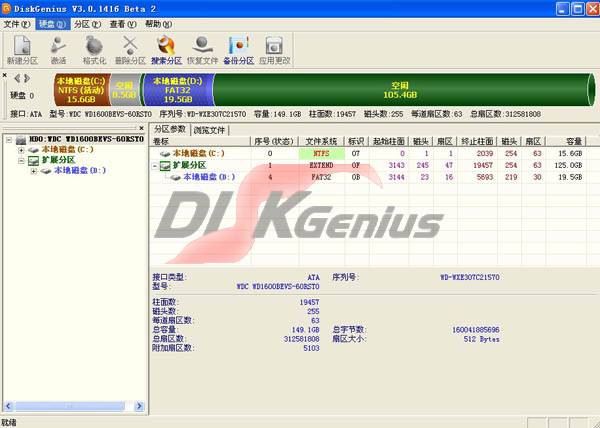Collapse 扩展分区 row in partition table
The image size is (600, 428).
coord(155,166)
